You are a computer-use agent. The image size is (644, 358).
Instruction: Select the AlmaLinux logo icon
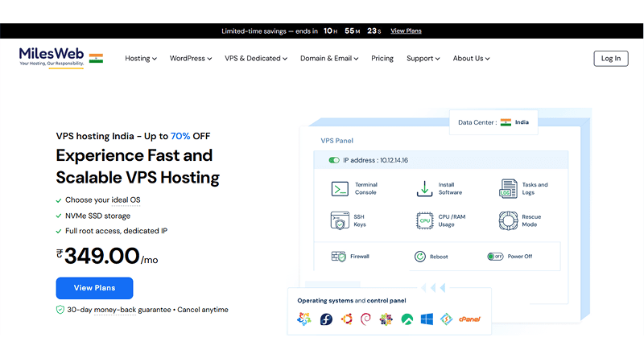[x=304, y=319]
